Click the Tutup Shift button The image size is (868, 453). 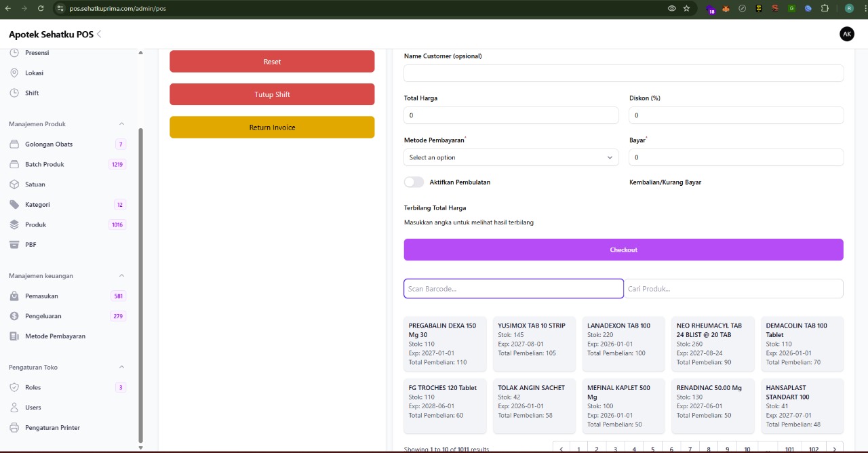coord(272,94)
